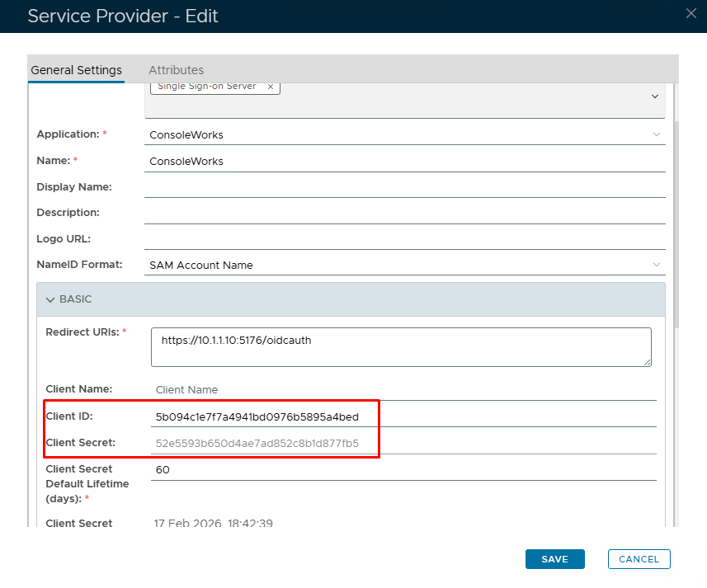Switch to the Attributes tab

coord(176,70)
